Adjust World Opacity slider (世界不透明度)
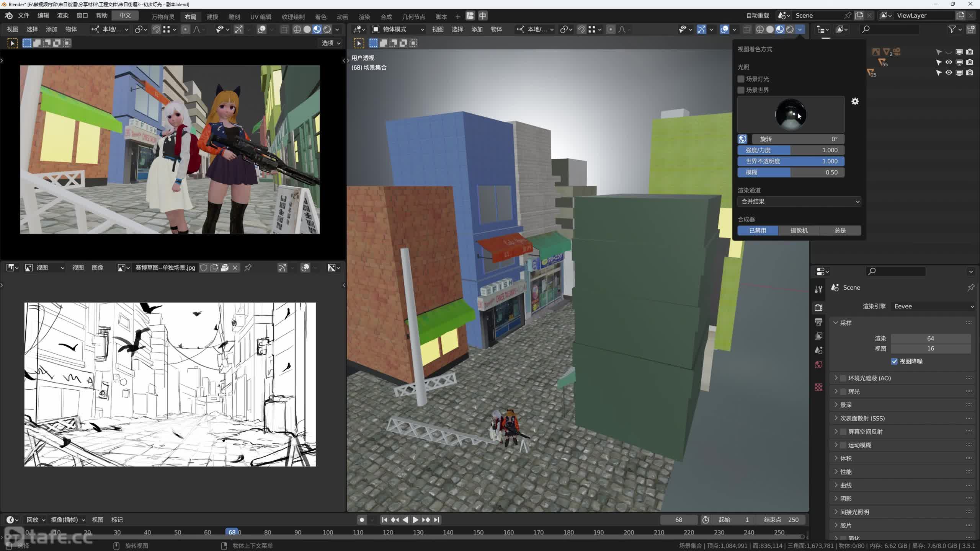The width and height of the screenshot is (980, 551). point(791,161)
